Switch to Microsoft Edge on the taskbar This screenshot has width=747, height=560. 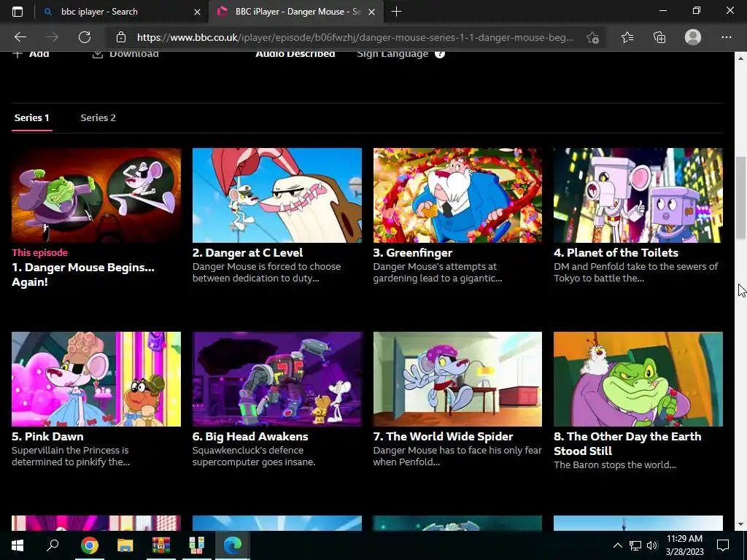click(233, 545)
